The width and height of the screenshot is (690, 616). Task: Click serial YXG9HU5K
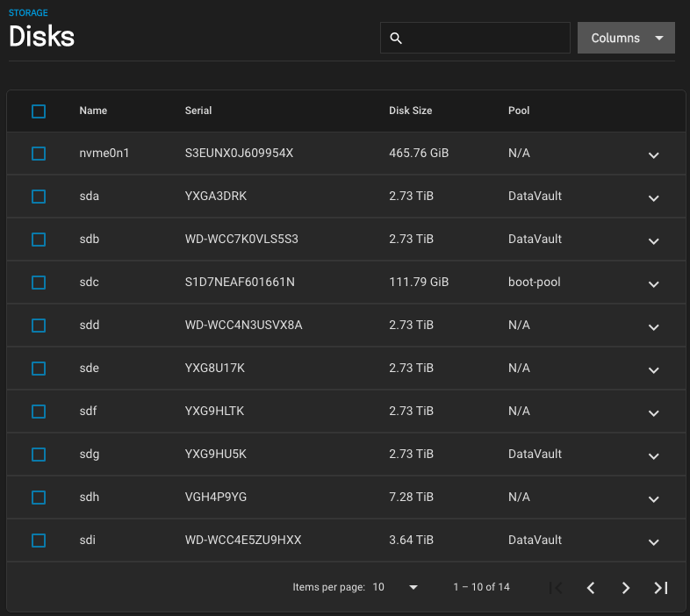coord(216,454)
